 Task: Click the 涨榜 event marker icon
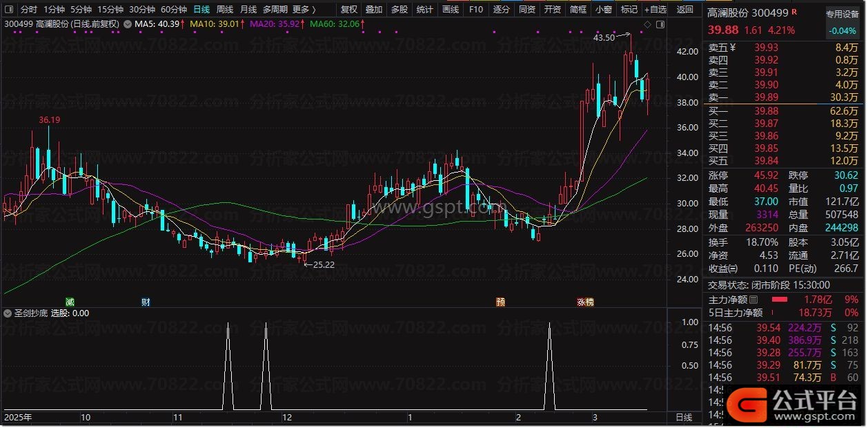tap(585, 302)
